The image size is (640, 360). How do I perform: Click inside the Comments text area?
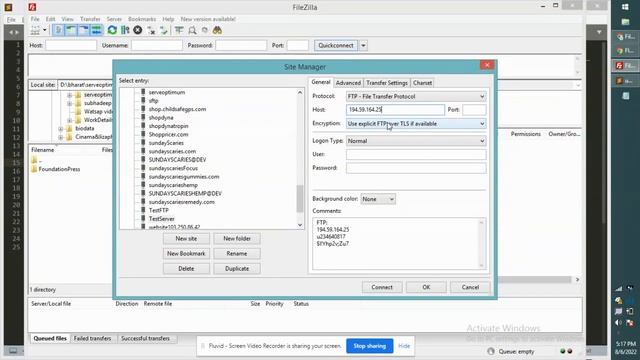coord(399,244)
